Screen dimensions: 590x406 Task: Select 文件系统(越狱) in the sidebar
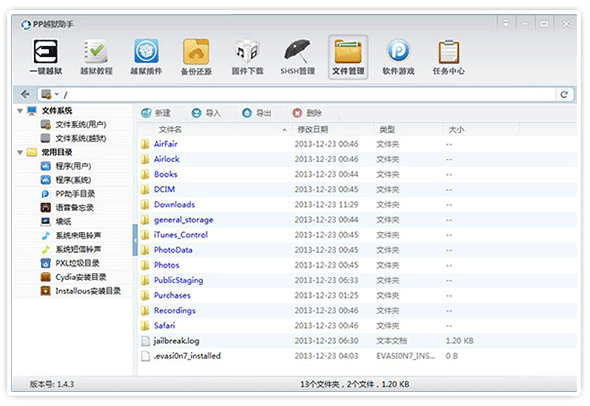pyautogui.click(x=73, y=138)
